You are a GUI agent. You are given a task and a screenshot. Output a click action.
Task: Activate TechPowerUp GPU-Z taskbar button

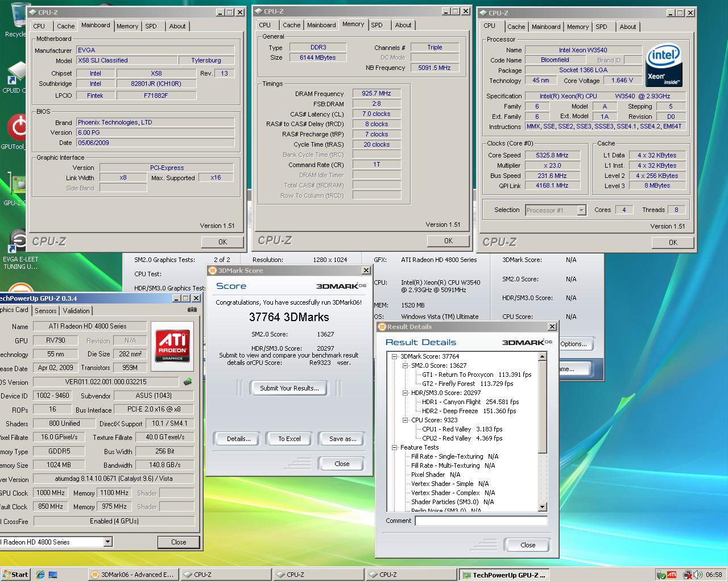click(504, 575)
